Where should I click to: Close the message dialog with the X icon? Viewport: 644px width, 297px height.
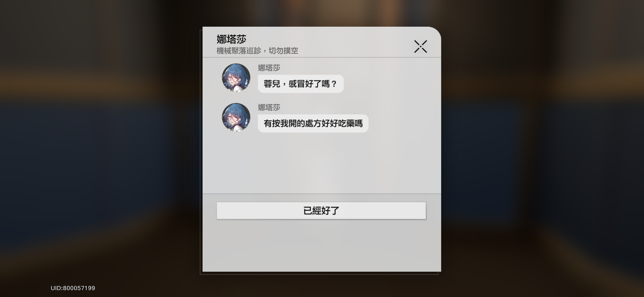coord(421,46)
